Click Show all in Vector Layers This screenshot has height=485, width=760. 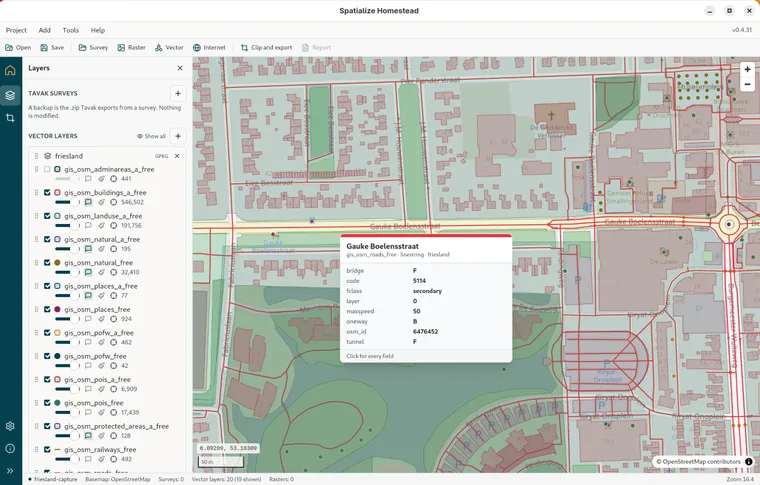click(151, 136)
